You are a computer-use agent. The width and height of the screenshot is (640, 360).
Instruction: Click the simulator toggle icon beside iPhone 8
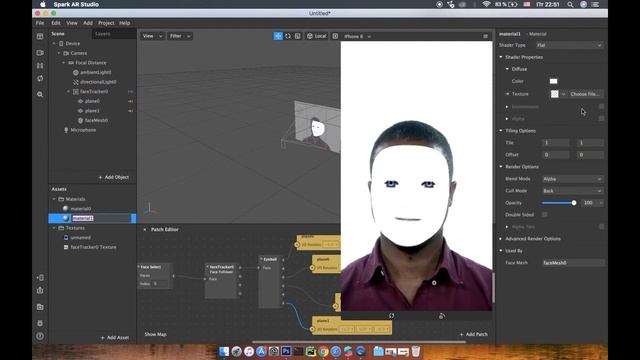click(x=335, y=36)
